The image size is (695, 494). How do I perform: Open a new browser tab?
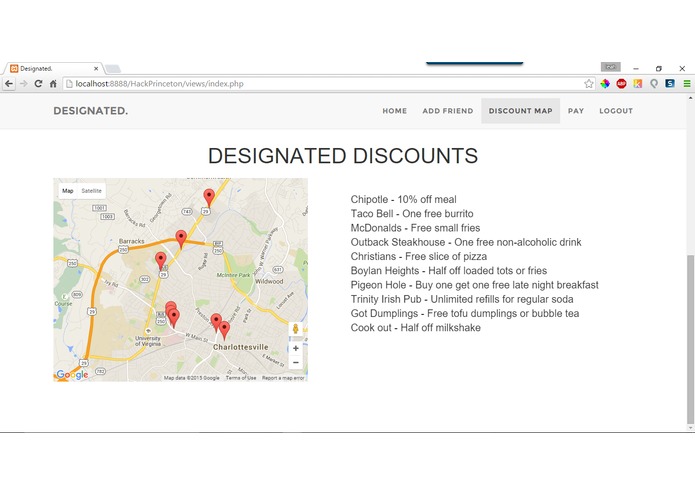point(113,69)
